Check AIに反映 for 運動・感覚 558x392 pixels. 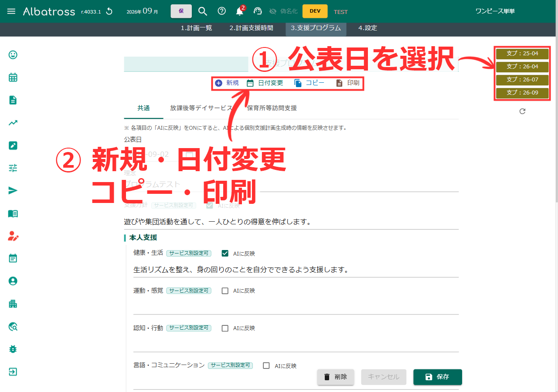point(225,291)
